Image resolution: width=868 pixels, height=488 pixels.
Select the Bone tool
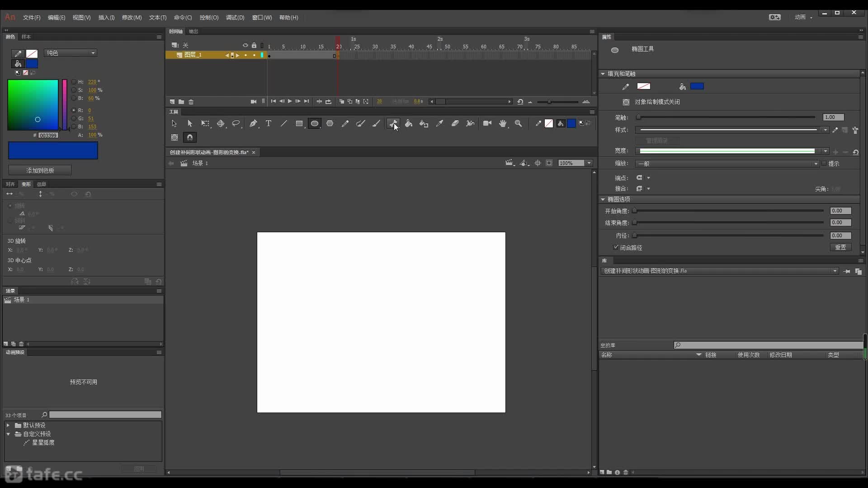pos(393,123)
